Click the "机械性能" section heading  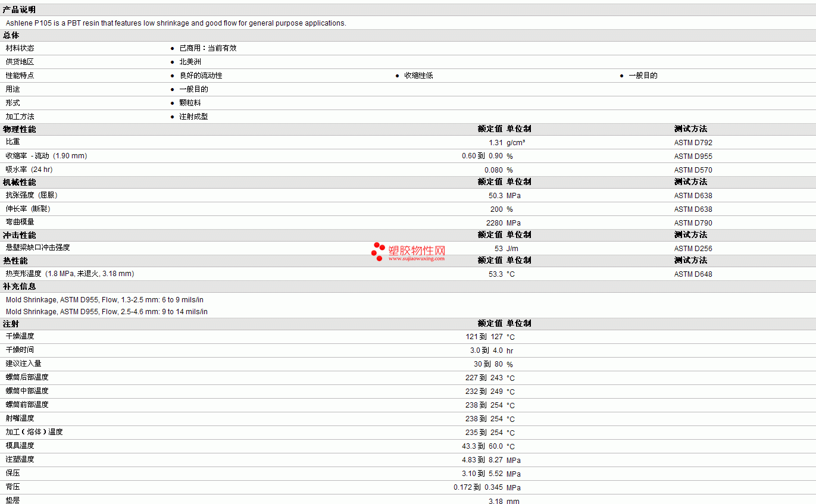(x=19, y=182)
